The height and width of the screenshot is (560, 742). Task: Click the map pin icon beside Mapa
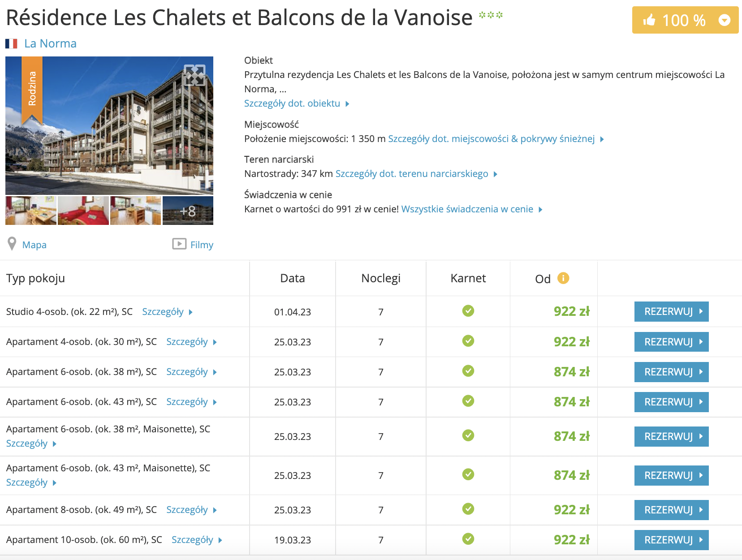click(x=12, y=244)
